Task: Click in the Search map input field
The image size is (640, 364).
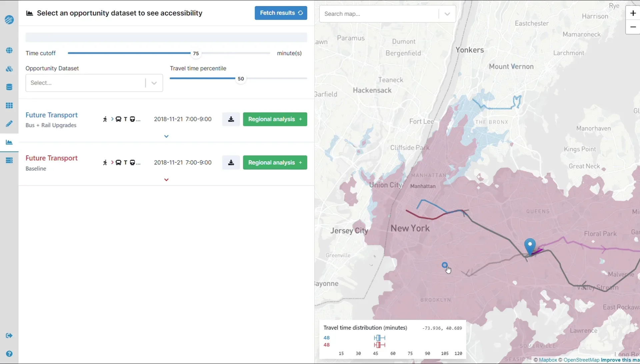Action: [380, 14]
